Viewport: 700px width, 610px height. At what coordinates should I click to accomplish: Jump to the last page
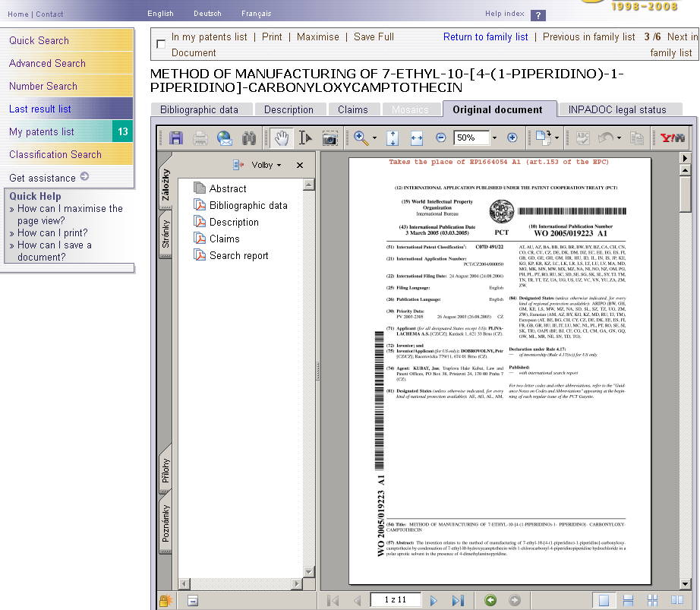[x=458, y=601]
